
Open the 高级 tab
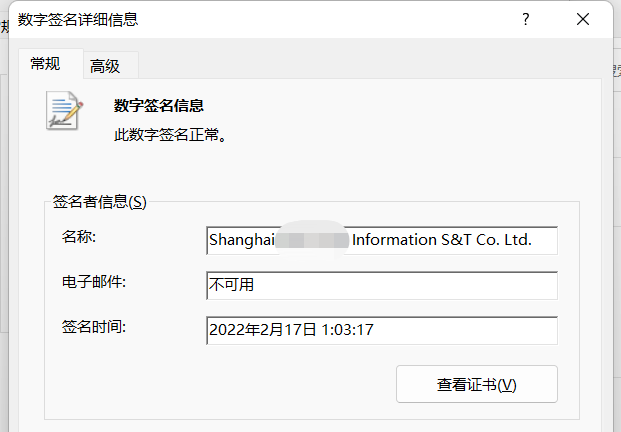pos(105,66)
